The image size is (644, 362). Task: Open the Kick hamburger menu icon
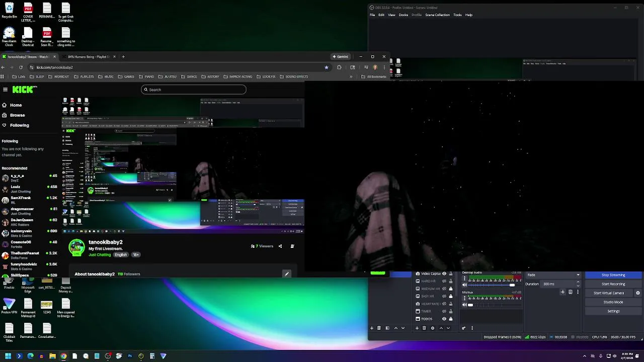(x=5, y=89)
